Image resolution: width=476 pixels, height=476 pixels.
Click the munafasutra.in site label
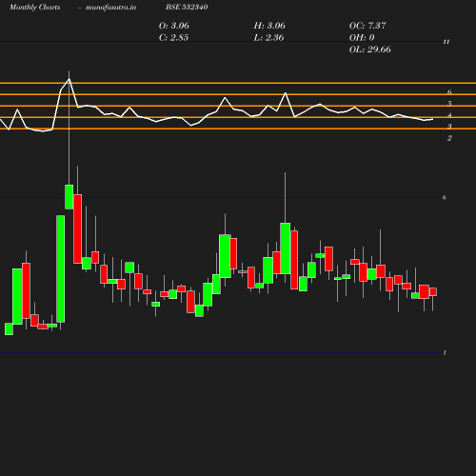(110, 8)
